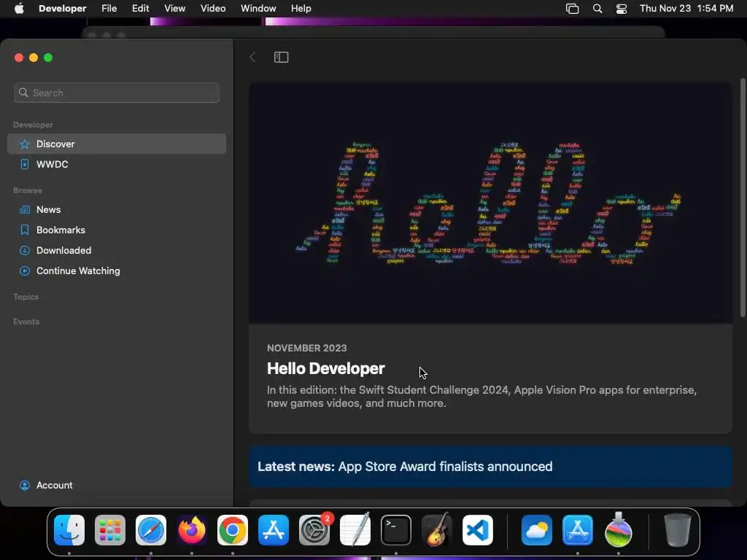
Task: Open Spotlight search in menu bar
Action: tap(597, 9)
